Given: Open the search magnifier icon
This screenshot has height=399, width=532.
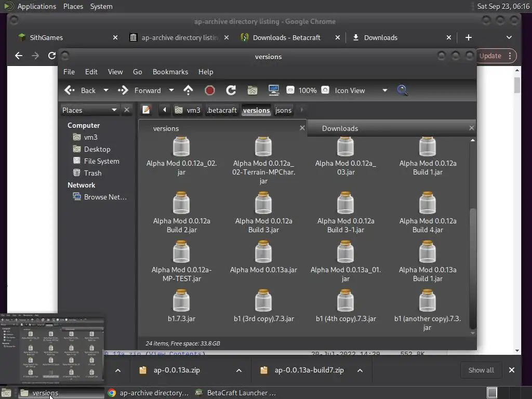Looking at the screenshot, I should (402, 90).
